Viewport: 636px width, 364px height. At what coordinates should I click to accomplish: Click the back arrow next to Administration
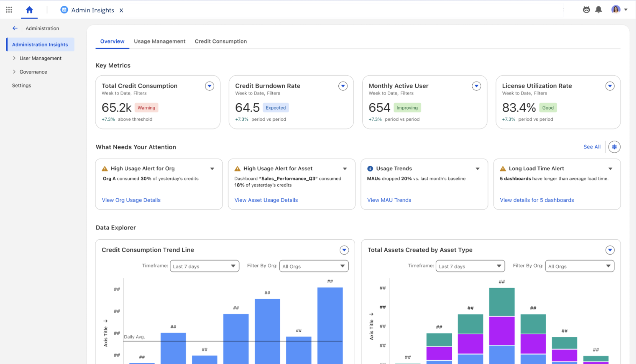(x=15, y=28)
